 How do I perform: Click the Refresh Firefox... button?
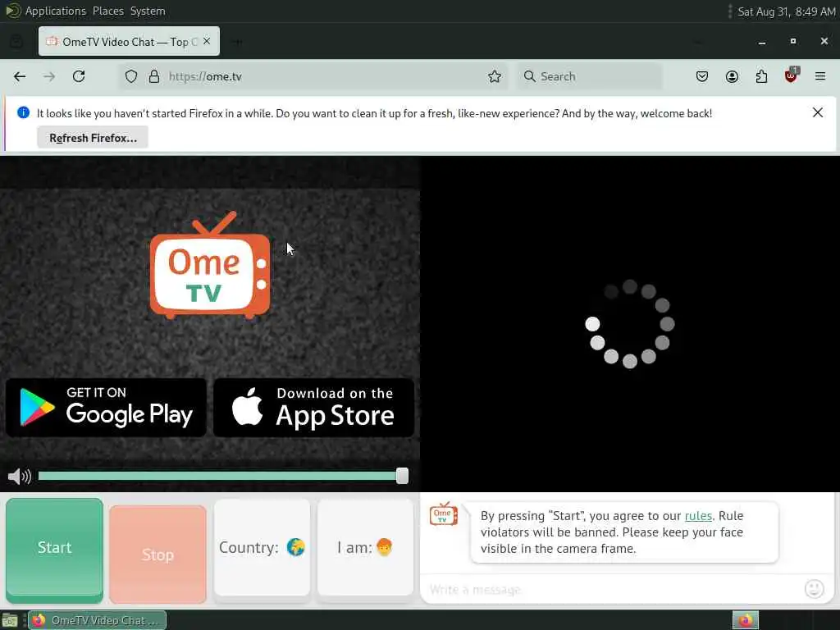(93, 138)
